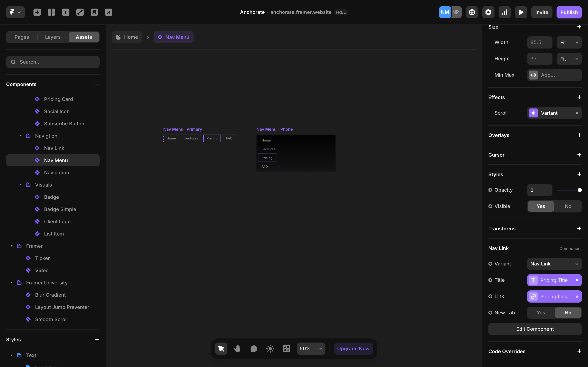588x367 pixels.
Task: Open the Layout tool in top toolbar
Action: coord(51,12)
